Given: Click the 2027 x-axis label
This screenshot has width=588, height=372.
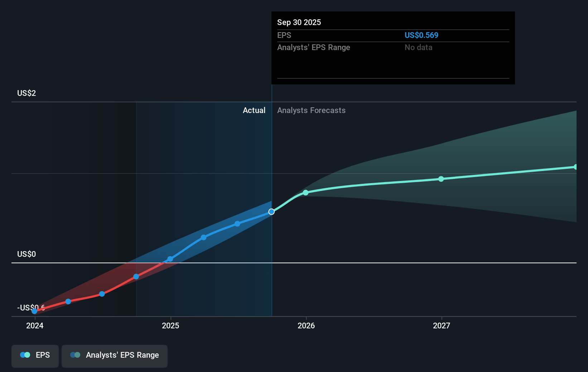Looking at the screenshot, I should (x=442, y=325).
